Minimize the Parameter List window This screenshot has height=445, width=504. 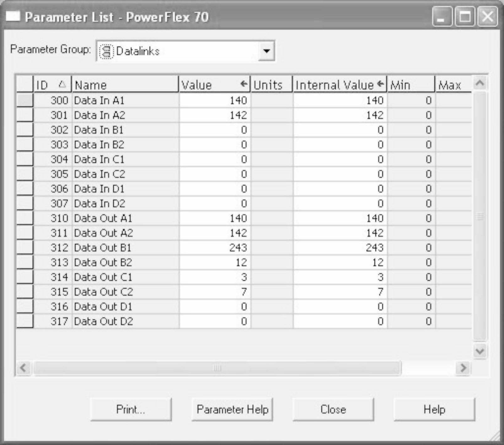pyautogui.click(x=442, y=17)
